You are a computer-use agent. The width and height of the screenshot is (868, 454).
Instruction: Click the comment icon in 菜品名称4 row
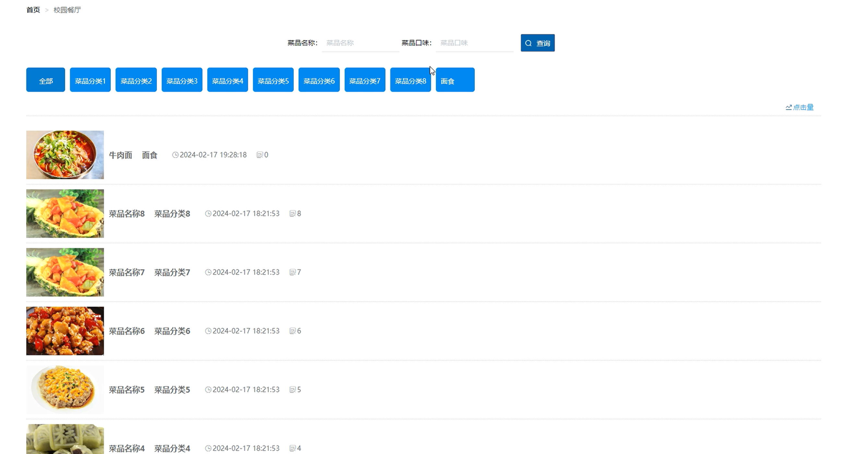(292, 448)
